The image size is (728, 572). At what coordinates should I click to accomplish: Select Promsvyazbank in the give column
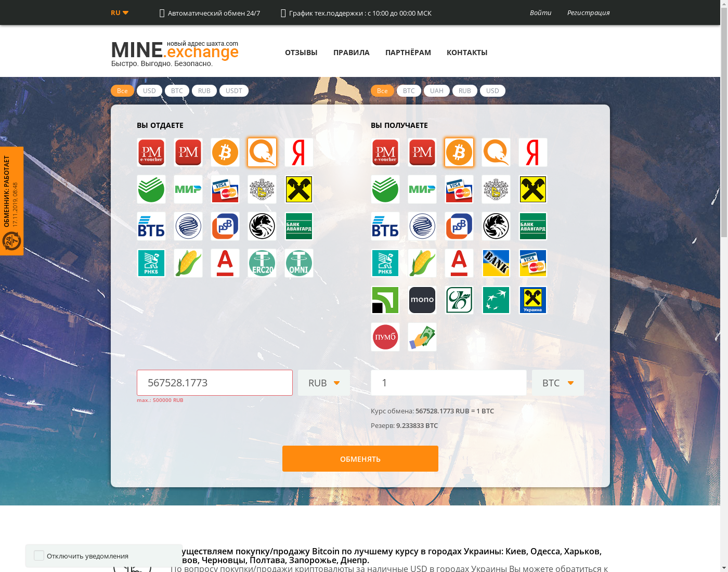click(225, 226)
